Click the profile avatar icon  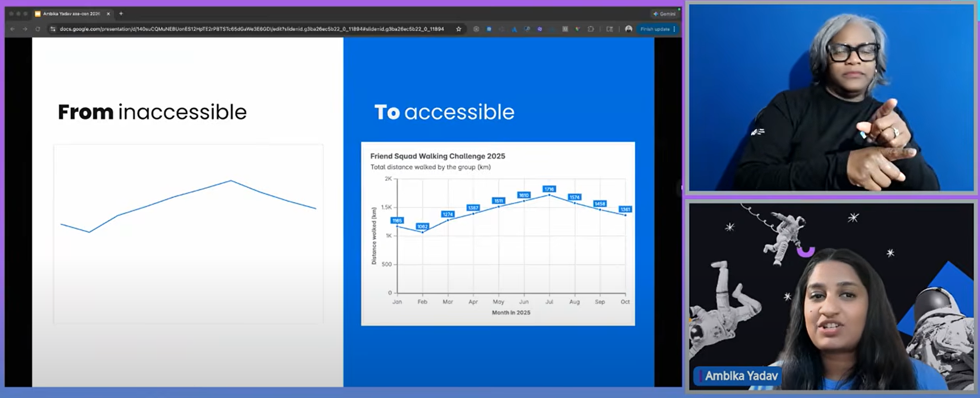pyautogui.click(x=628, y=29)
